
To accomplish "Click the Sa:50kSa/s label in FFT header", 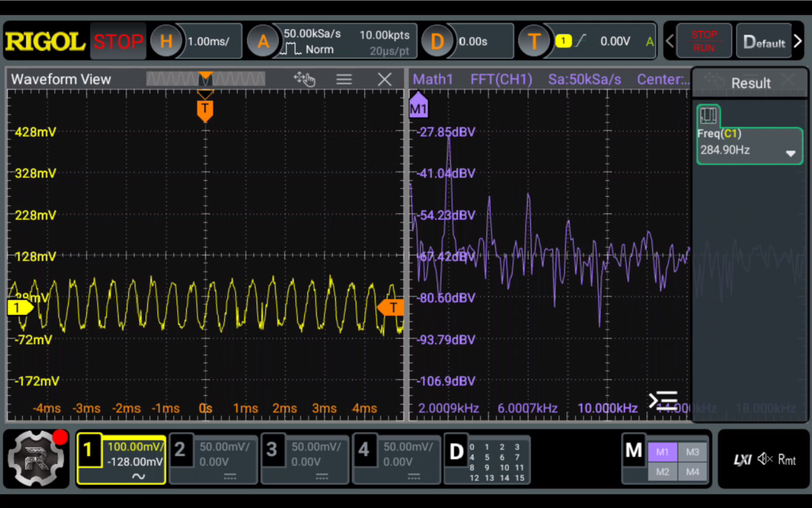I will 585,79.
